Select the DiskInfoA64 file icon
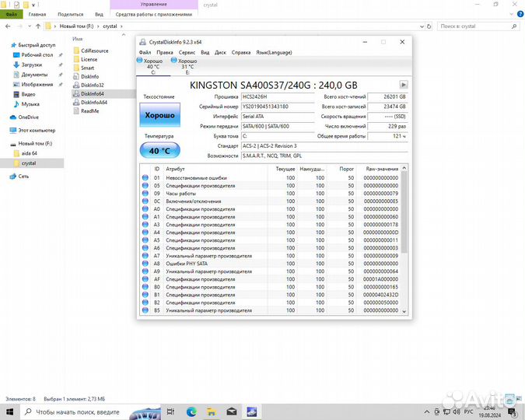 point(75,102)
